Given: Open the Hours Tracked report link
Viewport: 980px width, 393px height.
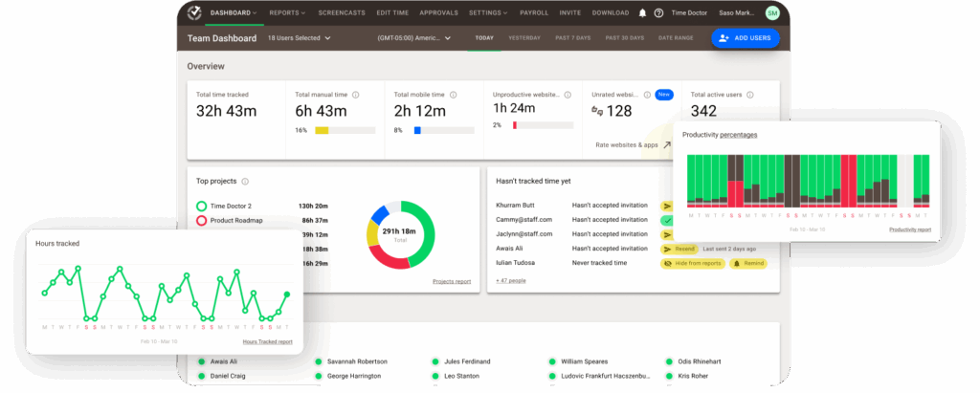Looking at the screenshot, I should point(267,341).
